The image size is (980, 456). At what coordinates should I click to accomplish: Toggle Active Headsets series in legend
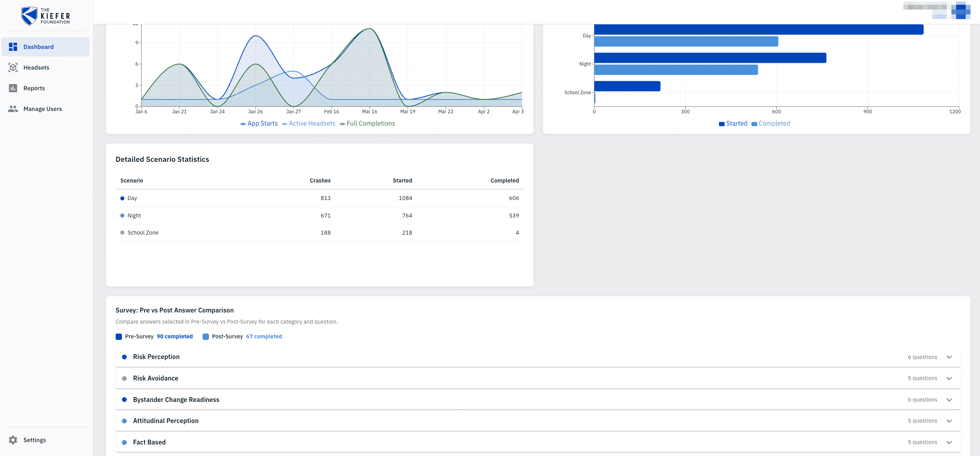click(309, 124)
